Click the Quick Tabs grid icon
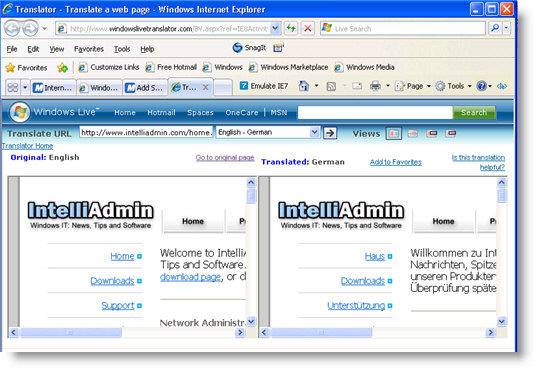 pos(13,88)
